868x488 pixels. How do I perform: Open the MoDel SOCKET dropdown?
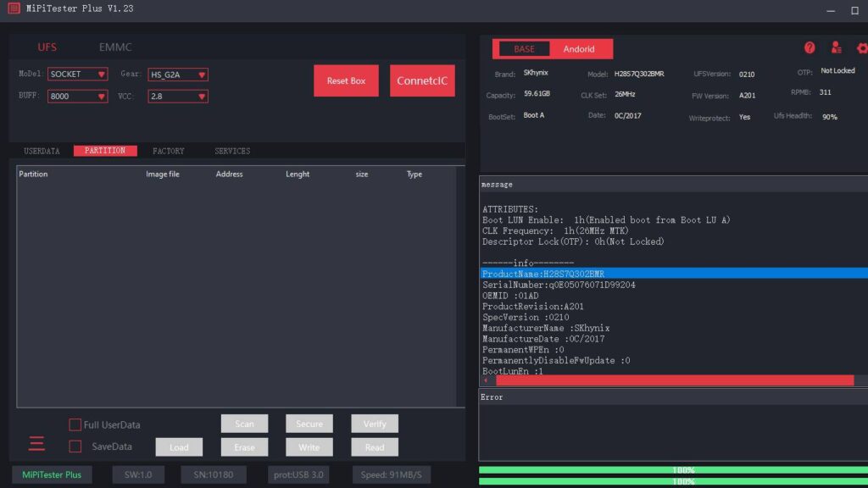pyautogui.click(x=77, y=75)
